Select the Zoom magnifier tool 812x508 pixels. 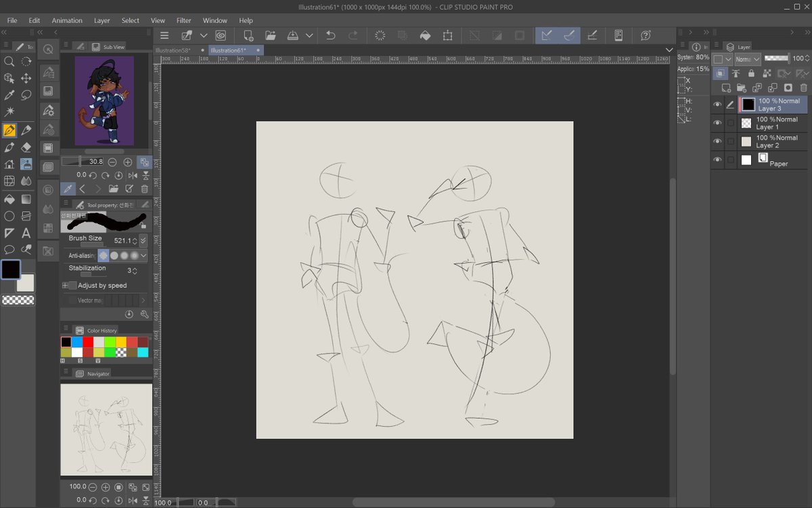tap(9, 61)
